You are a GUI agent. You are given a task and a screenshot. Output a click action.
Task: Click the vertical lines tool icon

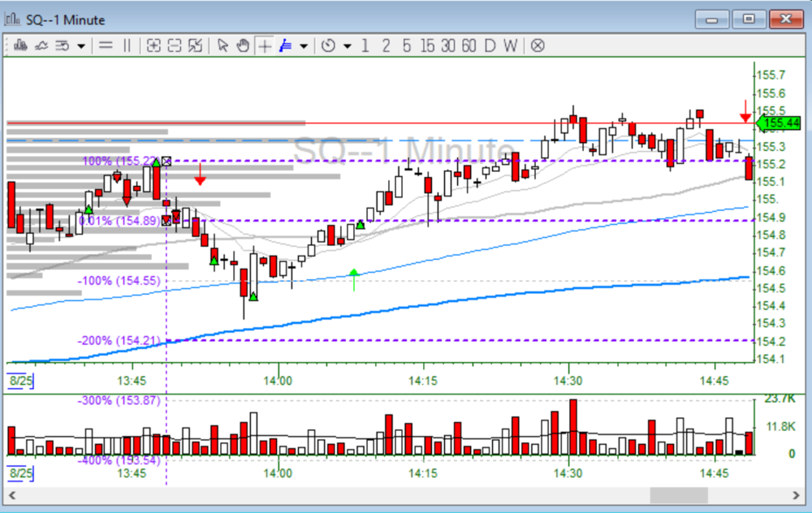click(x=126, y=46)
